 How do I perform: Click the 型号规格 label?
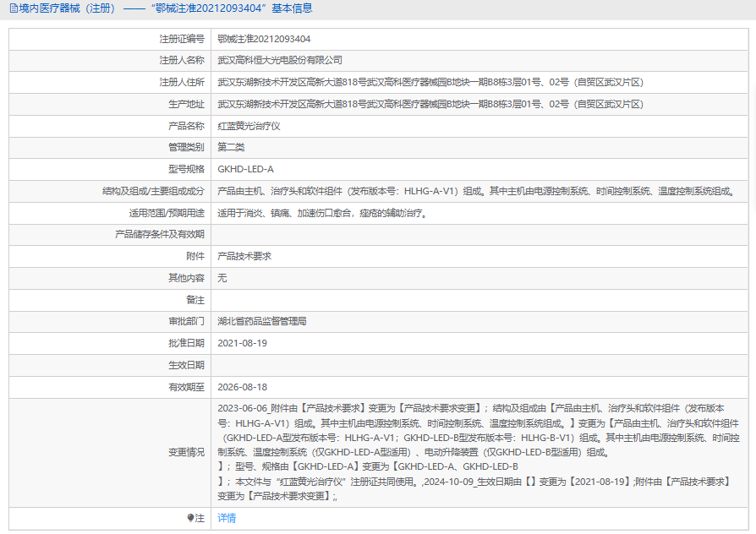pyautogui.click(x=186, y=169)
